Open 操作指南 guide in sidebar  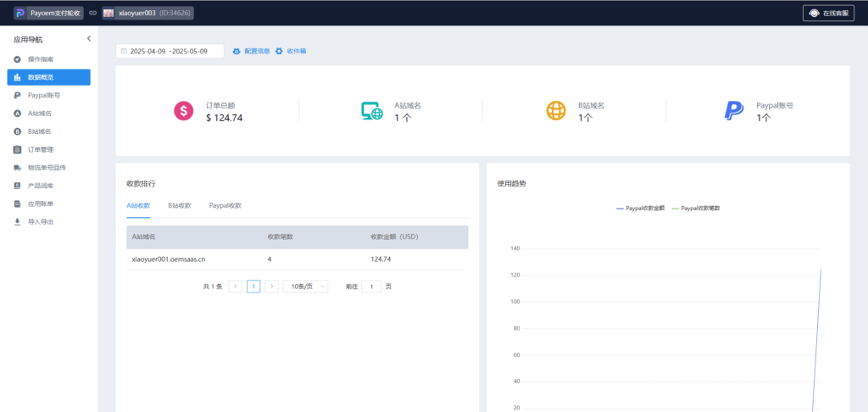click(40, 59)
